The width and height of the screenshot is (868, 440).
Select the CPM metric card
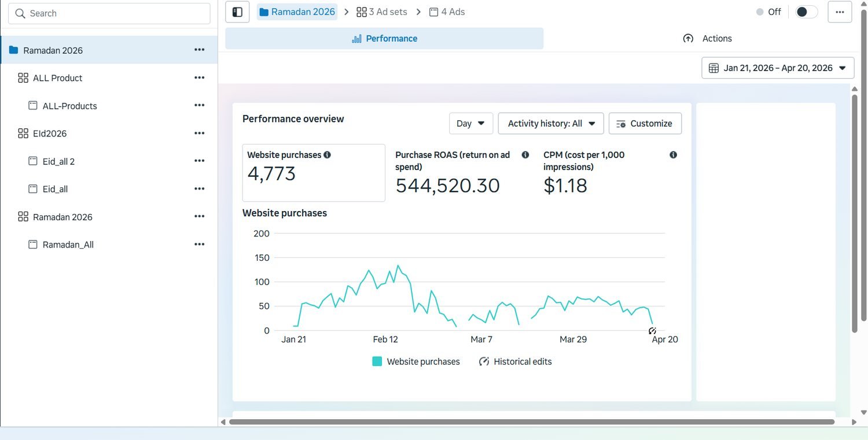pyautogui.click(x=610, y=173)
